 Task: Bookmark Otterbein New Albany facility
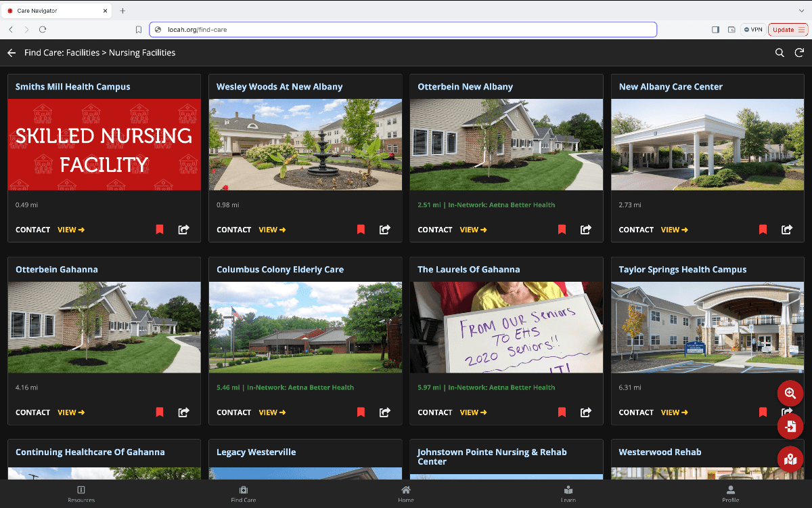(562, 230)
